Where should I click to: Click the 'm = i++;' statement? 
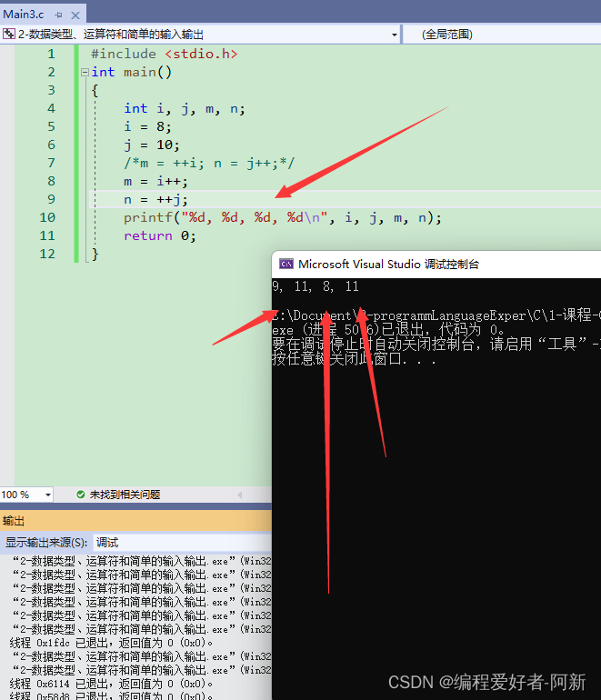point(155,181)
